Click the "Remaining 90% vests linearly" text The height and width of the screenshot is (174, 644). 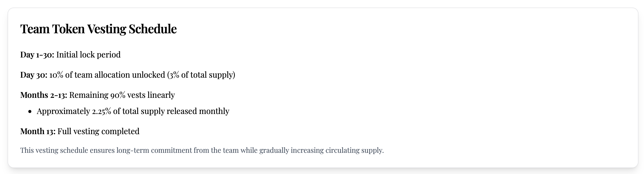coord(122,95)
